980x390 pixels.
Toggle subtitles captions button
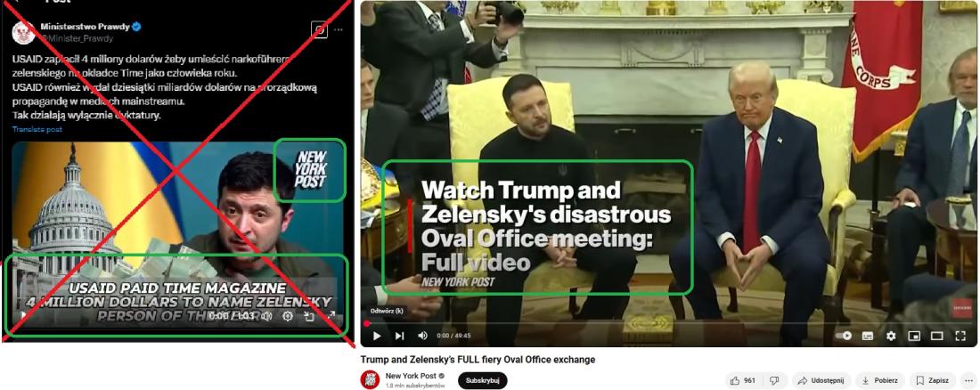(x=868, y=336)
